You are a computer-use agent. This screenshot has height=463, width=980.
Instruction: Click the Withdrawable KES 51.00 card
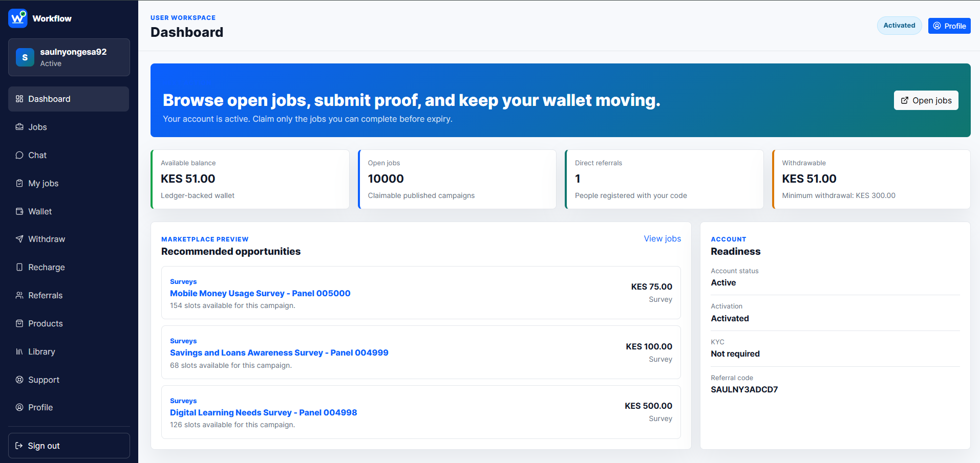pos(871,179)
